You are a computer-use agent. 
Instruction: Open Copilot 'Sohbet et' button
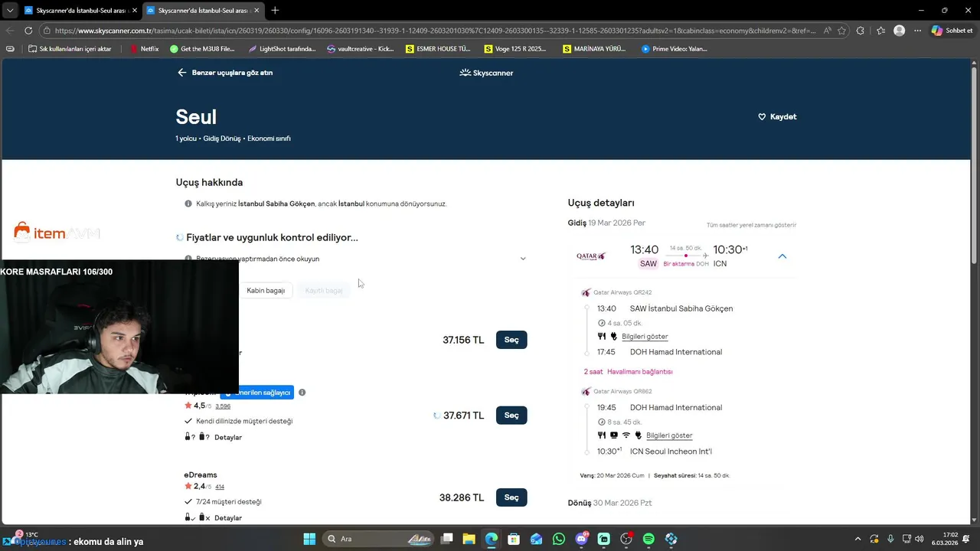click(x=952, y=31)
